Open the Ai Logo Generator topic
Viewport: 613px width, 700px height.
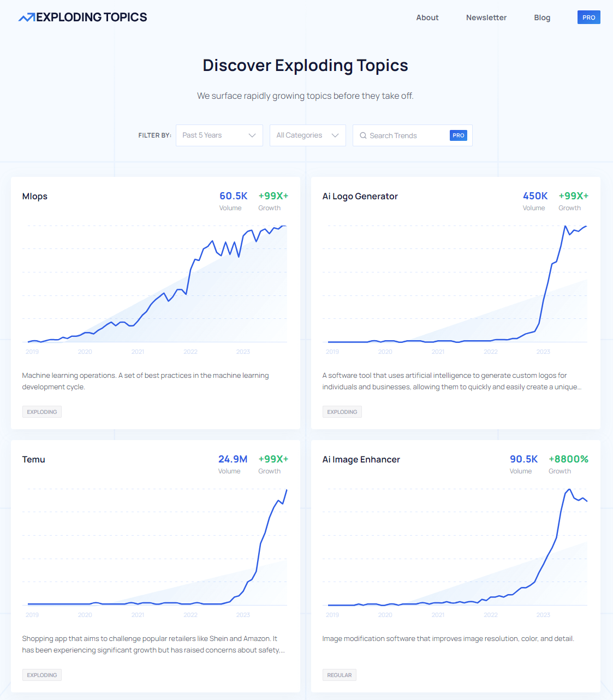[360, 197]
